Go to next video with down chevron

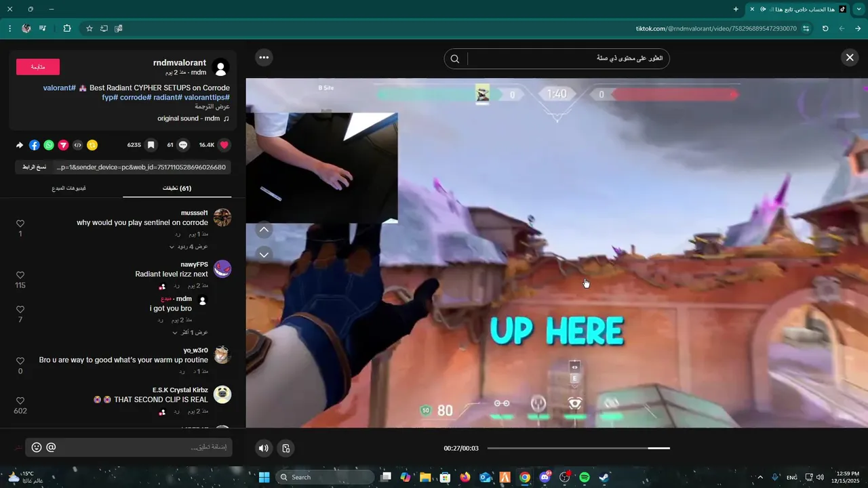click(264, 254)
